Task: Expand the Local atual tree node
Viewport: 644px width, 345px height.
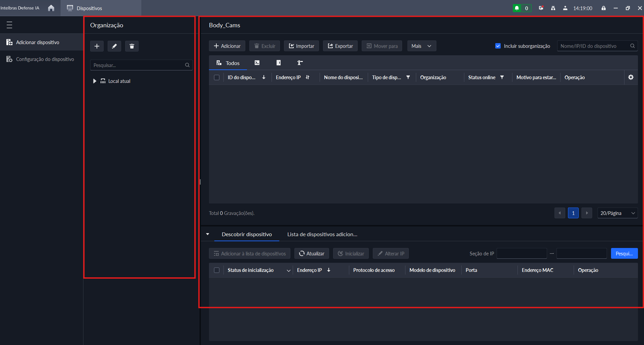Action: 95,81
